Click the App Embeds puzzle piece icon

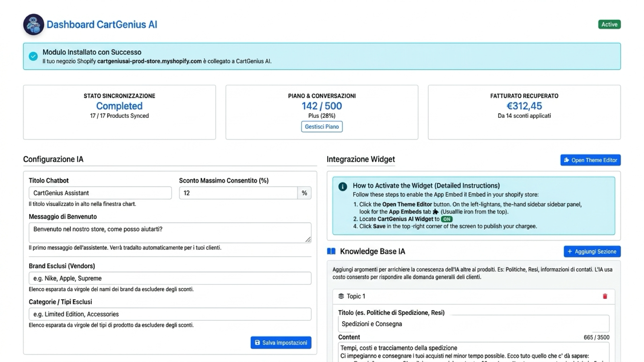(436, 212)
